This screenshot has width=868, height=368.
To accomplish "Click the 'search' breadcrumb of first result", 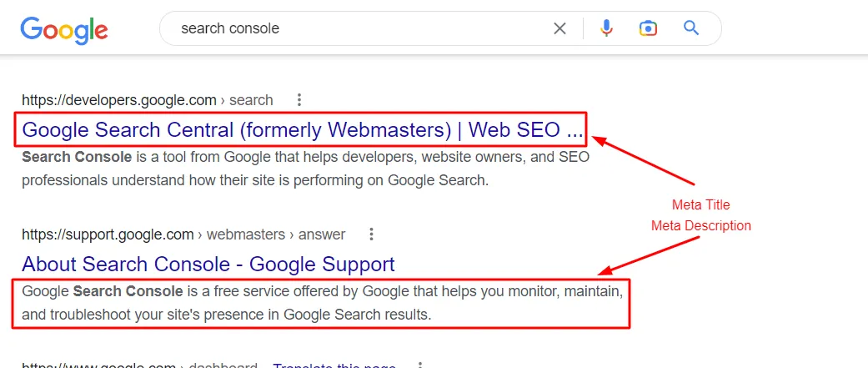I will click(251, 100).
